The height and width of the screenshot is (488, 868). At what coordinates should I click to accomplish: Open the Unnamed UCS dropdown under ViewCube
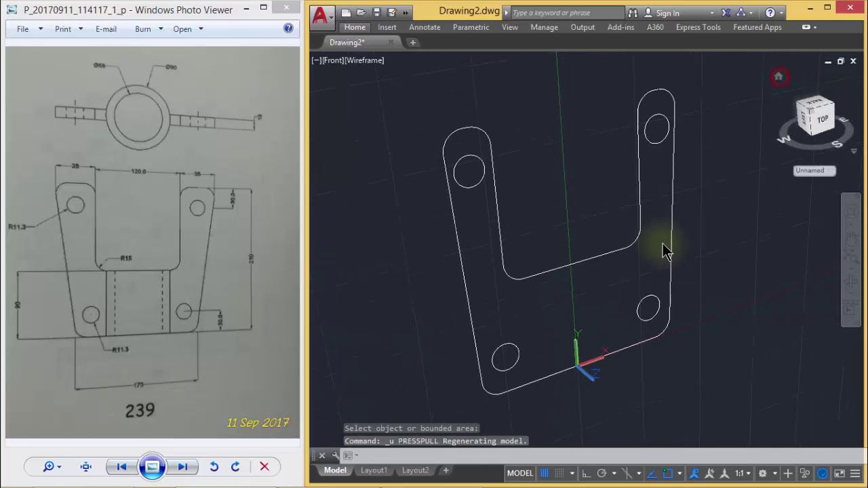pyautogui.click(x=814, y=171)
